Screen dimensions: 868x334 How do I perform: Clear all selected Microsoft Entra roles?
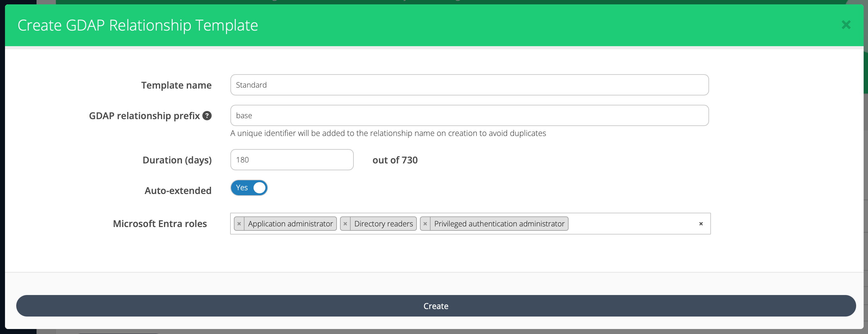[x=701, y=224]
